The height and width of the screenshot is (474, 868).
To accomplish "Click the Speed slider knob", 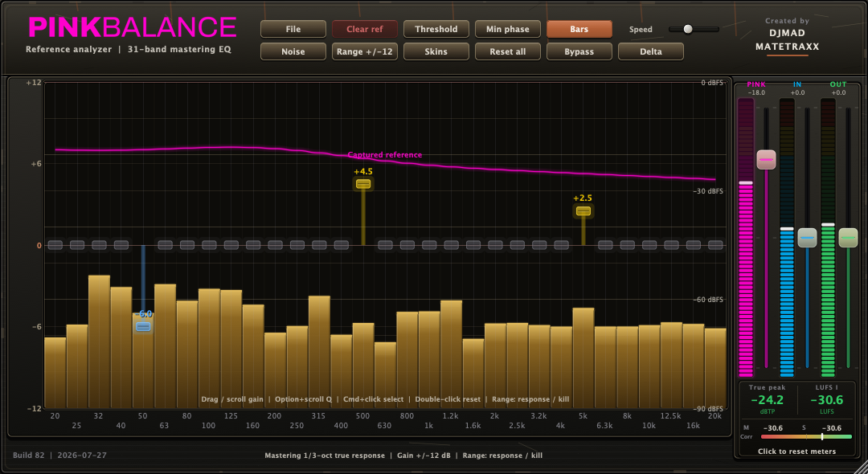I will point(687,29).
